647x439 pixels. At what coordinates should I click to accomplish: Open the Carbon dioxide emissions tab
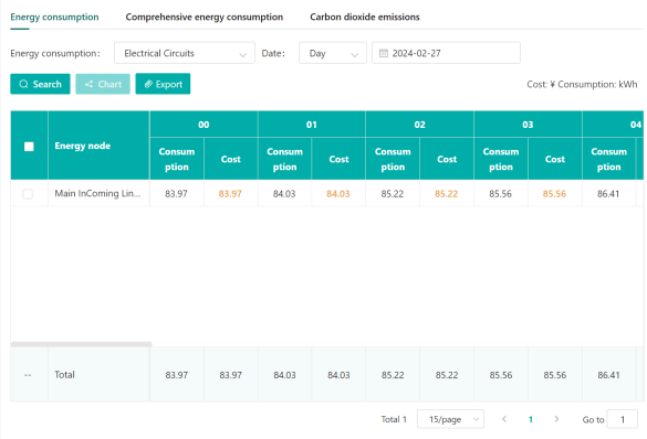click(364, 17)
